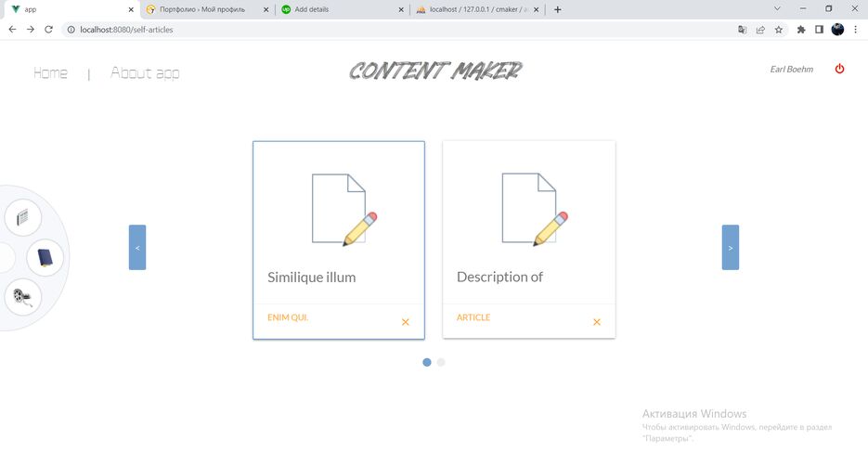
Task: Open the Chrome profile avatar
Action: click(x=837, y=30)
